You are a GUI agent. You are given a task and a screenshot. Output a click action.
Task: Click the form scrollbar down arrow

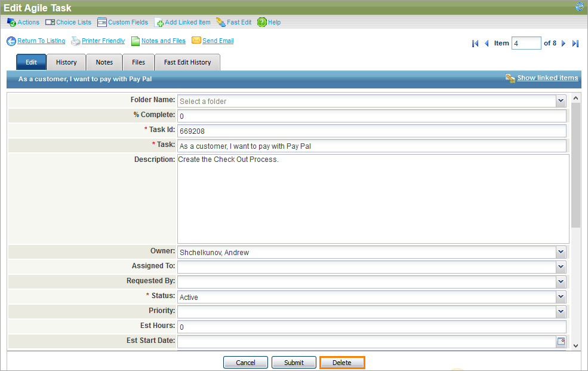(x=575, y=346)
